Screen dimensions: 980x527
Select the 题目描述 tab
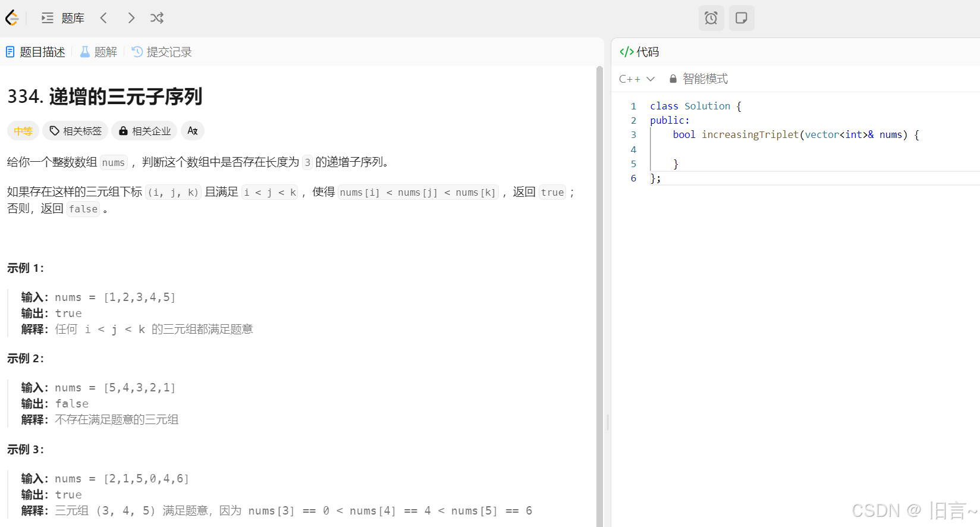(x=36, y=52)
